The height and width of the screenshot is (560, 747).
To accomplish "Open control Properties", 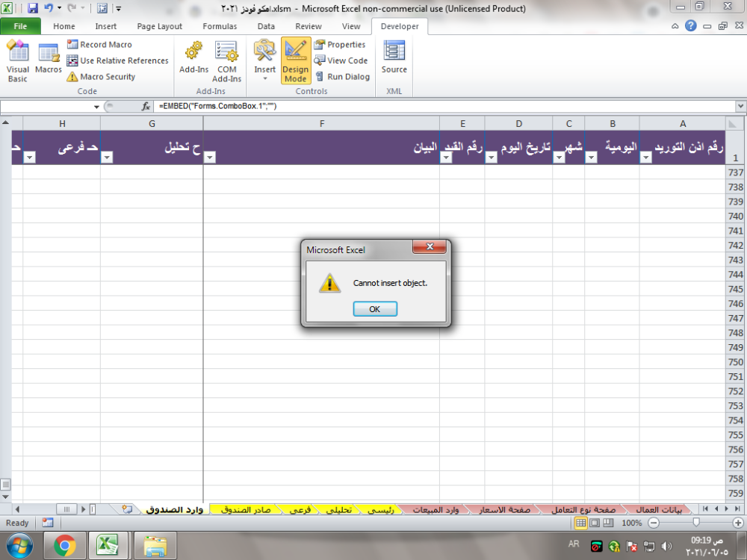I will tap(340, 44).
